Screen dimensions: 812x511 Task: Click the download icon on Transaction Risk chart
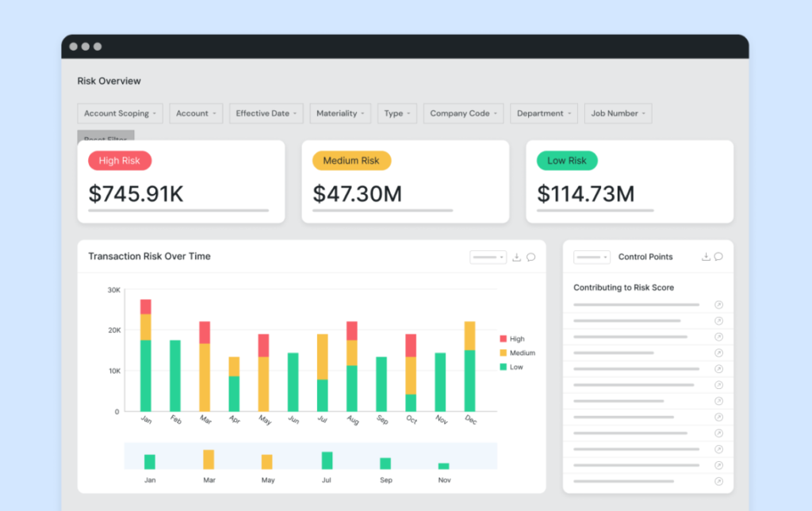[516, 257]
